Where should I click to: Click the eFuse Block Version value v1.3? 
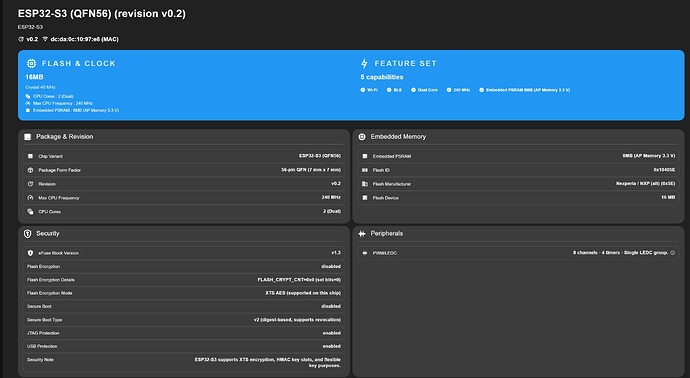coord(336,253)
